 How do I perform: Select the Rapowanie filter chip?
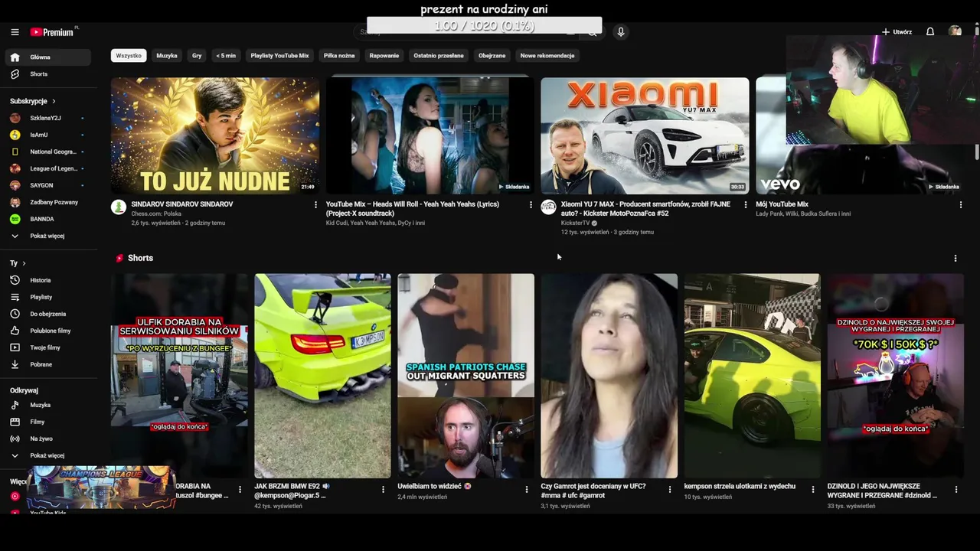point(384,56)
